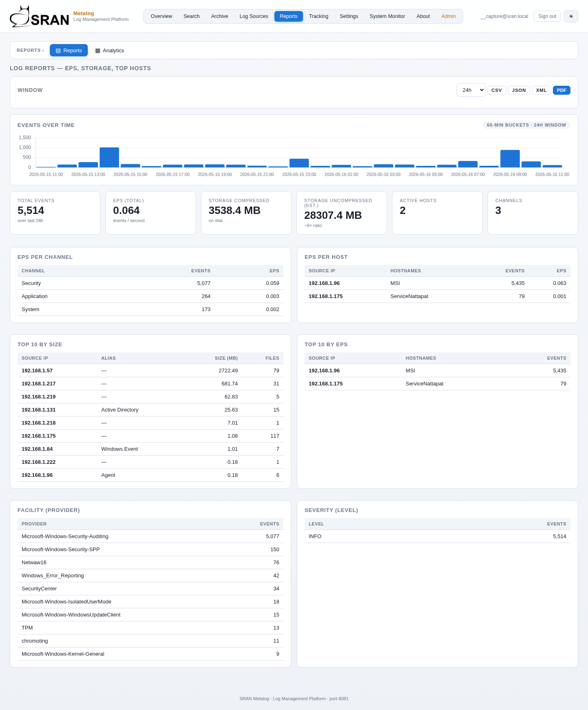This screenshot has width=588, height=710.
Task: Click Microsoft-Windows-IsolatedUserMode provider
Action: click(x=67, y=602)
